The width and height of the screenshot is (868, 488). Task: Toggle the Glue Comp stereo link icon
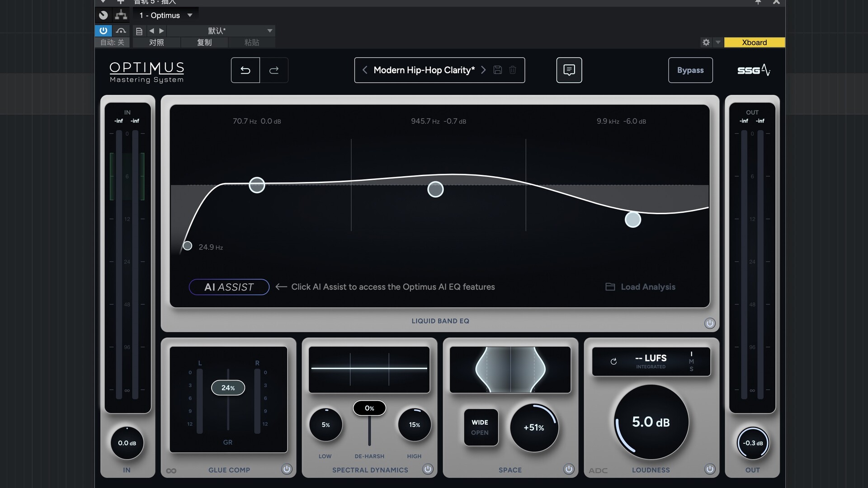click(171, 471)
